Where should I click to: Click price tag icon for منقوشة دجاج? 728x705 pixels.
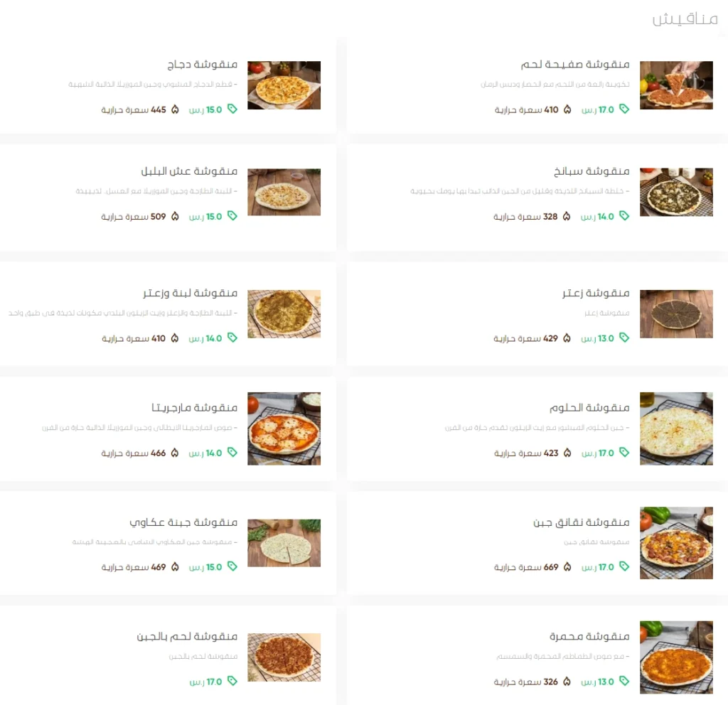click(x=232, y=109)
